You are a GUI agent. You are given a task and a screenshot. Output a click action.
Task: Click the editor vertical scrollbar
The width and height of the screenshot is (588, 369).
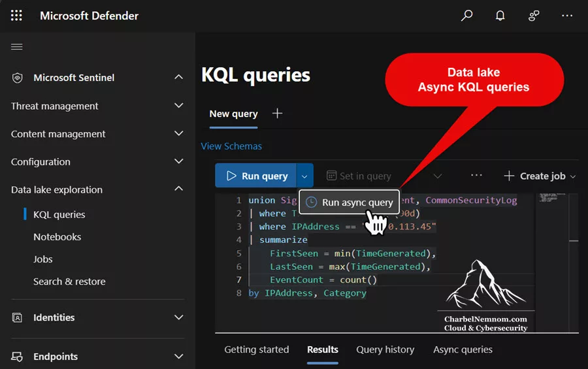point(574,263)
